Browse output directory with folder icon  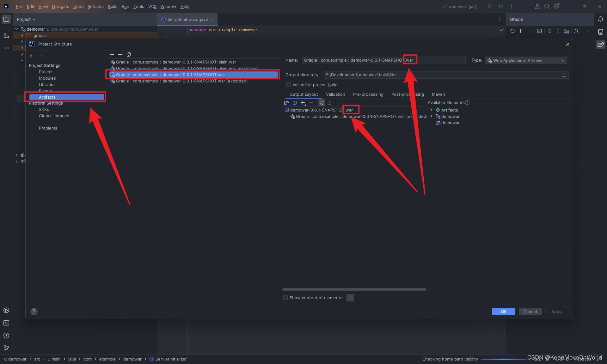click(564, 75)
